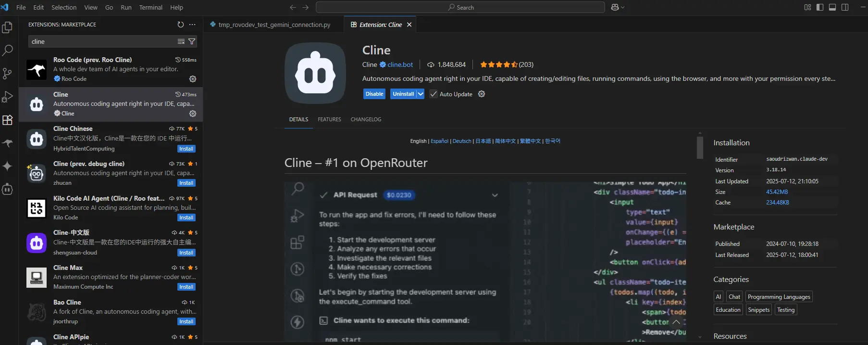Open extensions filter funnel menu
This screenshot has height=345, width=868.
[192, 42]
